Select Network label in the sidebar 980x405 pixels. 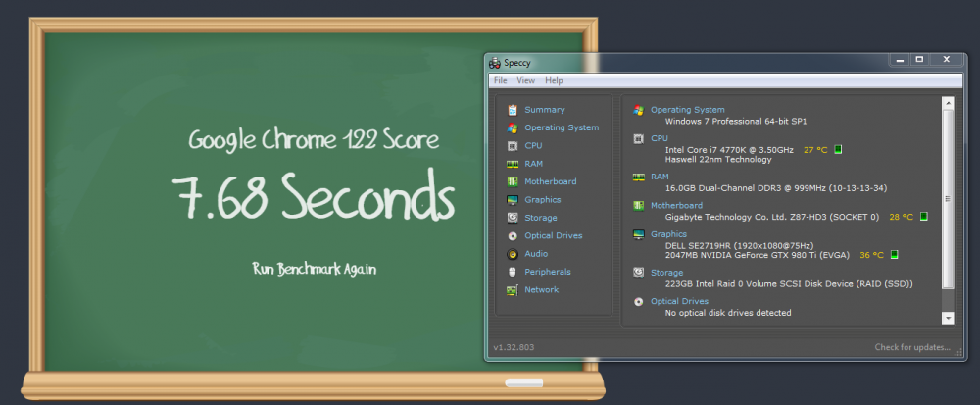(541, 290)
